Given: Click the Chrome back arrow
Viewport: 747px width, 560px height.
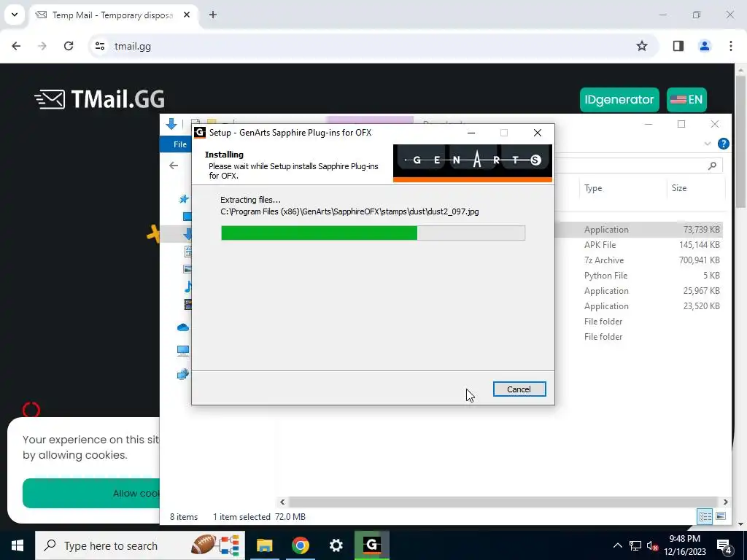Looking at the screenshot, I should pos(16,46).
